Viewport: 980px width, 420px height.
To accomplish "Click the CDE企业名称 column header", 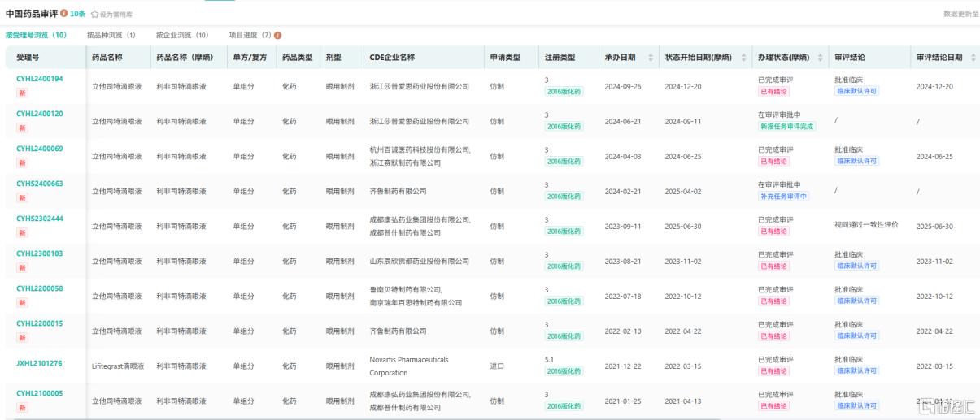I will (x=392, y=58).
